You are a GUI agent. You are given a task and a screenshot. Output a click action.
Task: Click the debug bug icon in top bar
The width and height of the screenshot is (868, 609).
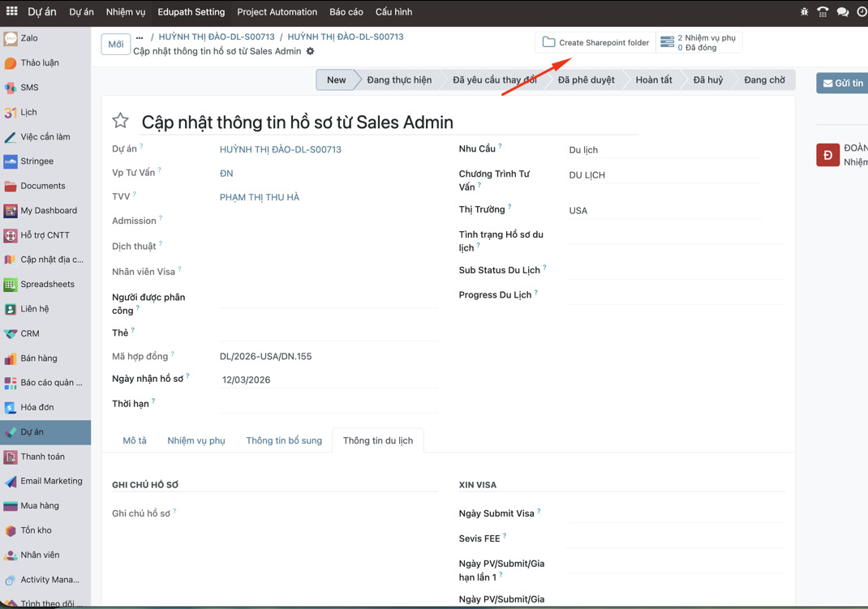click(x=805, y=11)
